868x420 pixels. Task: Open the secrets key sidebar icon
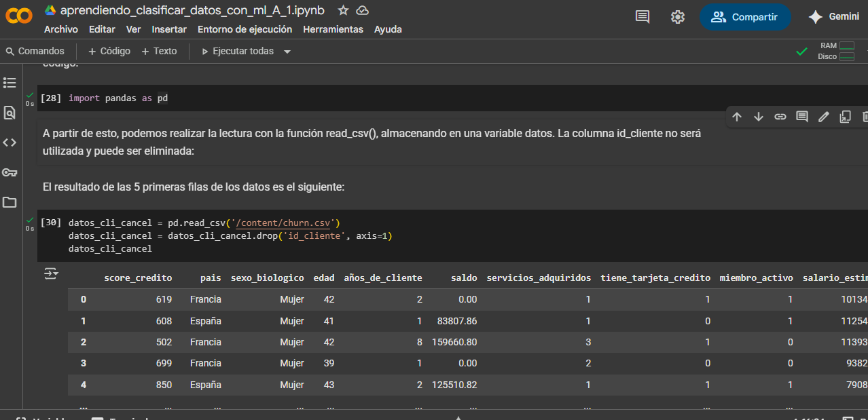click(x=10, y=172)
